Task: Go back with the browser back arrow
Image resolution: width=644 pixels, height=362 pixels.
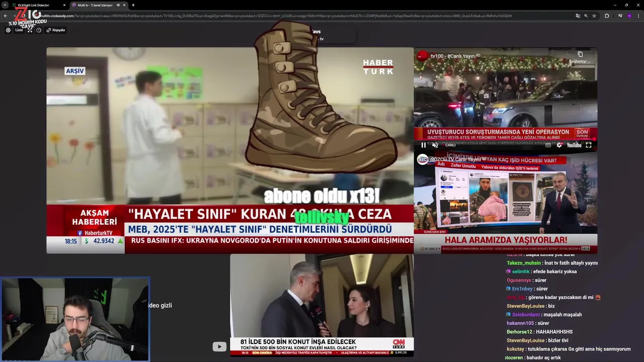Action: (5, 16)
